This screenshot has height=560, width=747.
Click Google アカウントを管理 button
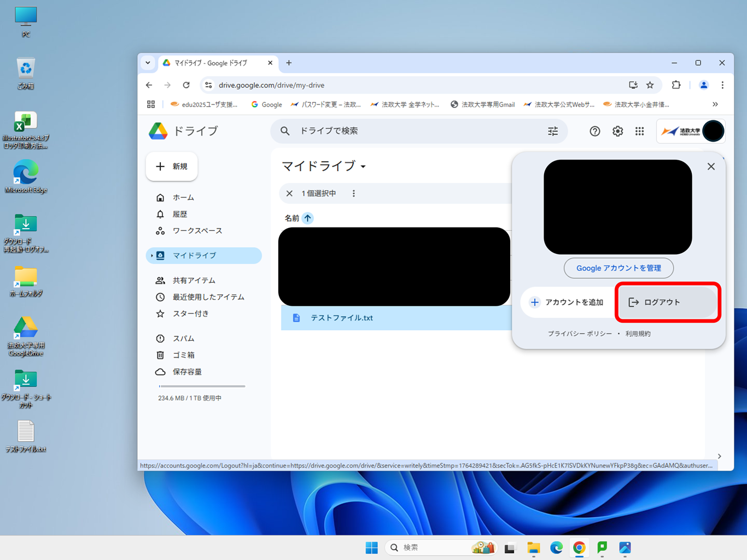point(618,268)
